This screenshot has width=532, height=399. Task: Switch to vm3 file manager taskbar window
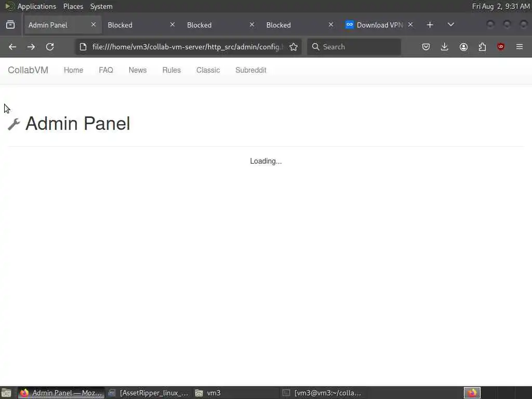[x=236, y=393]
